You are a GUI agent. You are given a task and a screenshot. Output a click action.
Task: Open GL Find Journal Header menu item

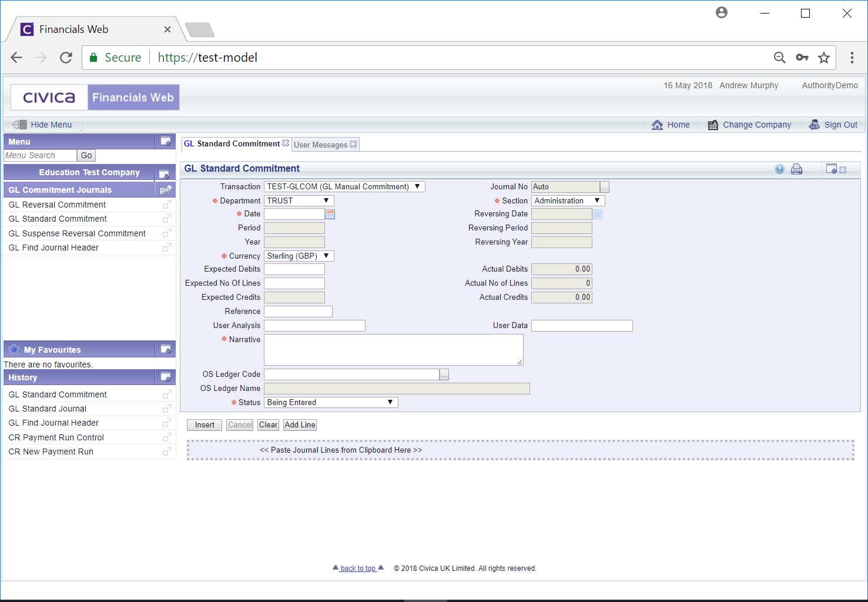point(53,248)
